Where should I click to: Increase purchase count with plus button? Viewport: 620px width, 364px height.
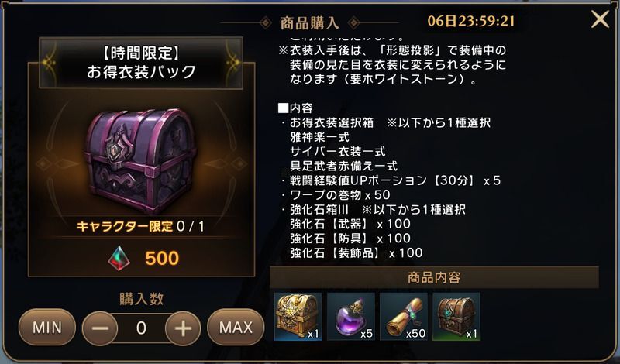(x=183, y=328)
